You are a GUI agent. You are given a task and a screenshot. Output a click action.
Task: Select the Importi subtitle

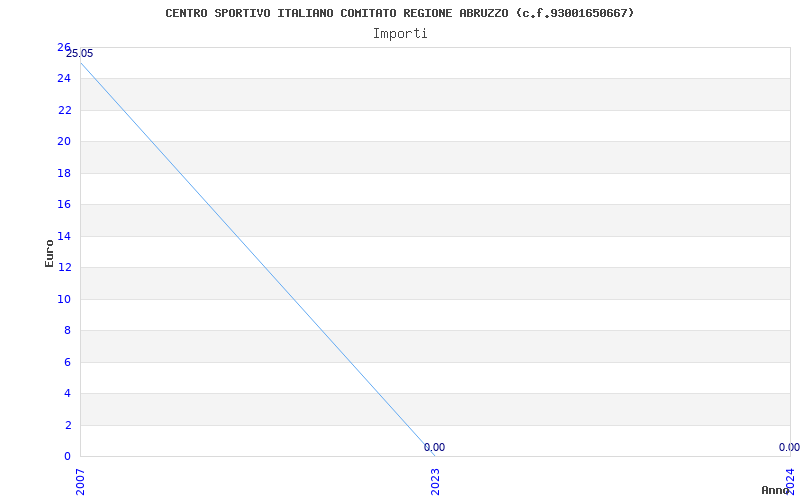400,34
